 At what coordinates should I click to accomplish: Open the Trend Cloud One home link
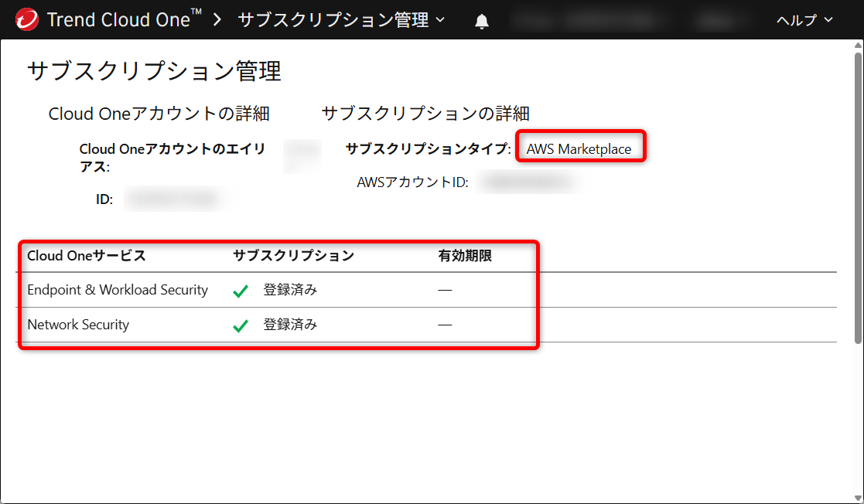pos(125,19)
